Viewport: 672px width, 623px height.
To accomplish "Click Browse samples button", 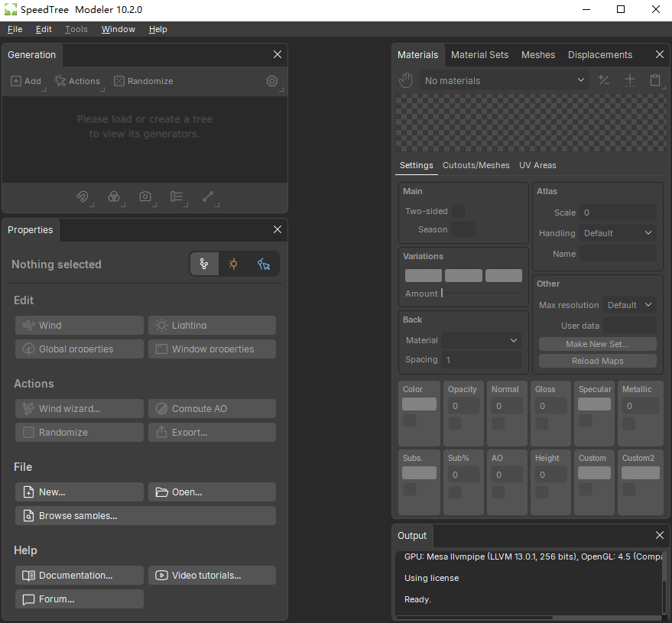I will click(x=145, y=515).
